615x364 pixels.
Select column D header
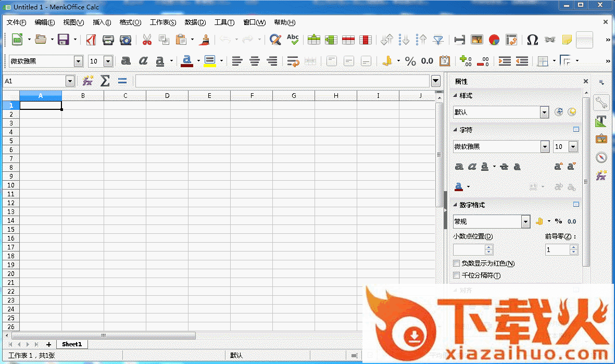point(167,96)
